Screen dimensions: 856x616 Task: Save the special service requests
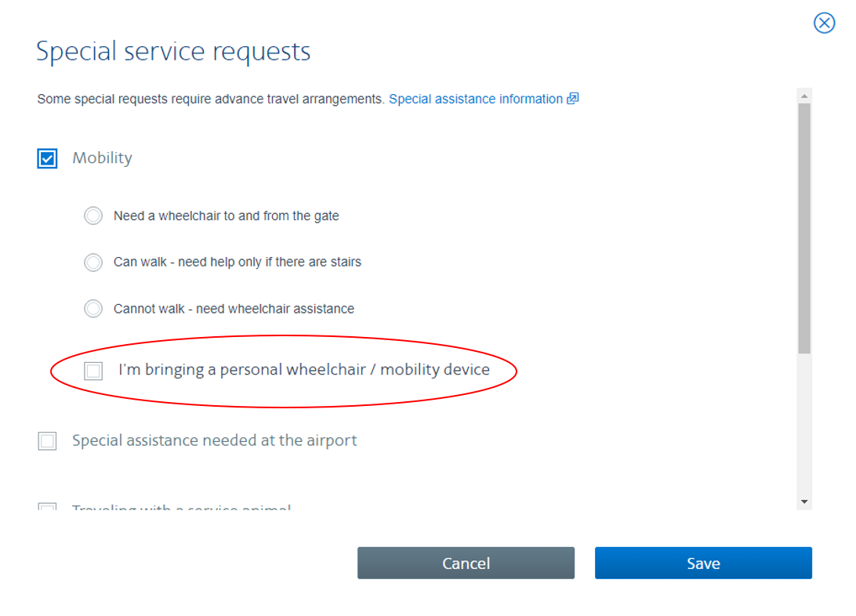click(703, 563)
